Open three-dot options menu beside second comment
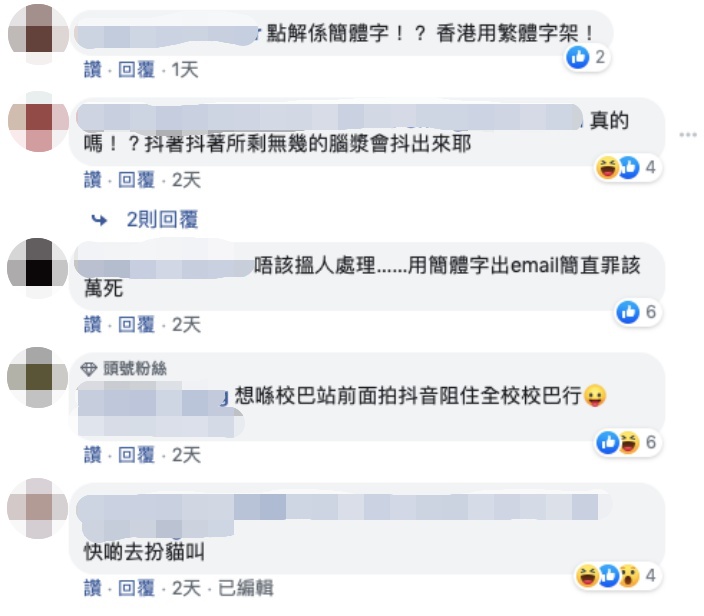The image size is (704, 616). 688,134
